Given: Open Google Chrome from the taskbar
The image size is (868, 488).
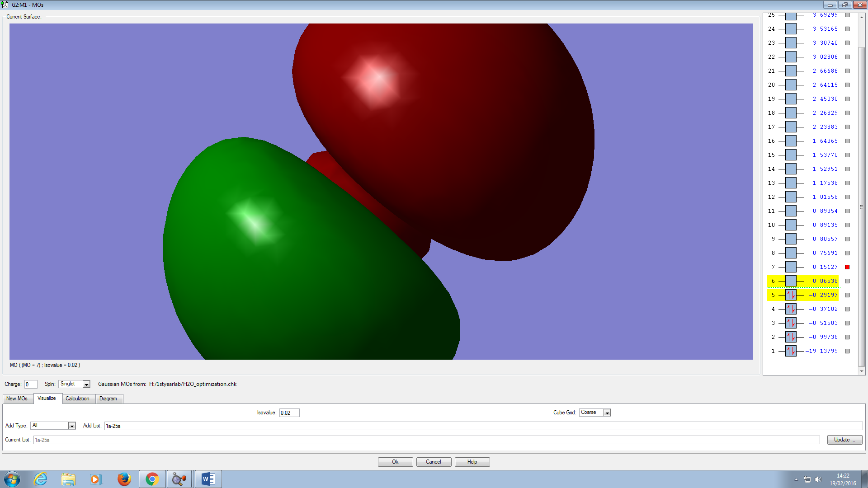Looking at the screenshot, I should click(152, 479).
